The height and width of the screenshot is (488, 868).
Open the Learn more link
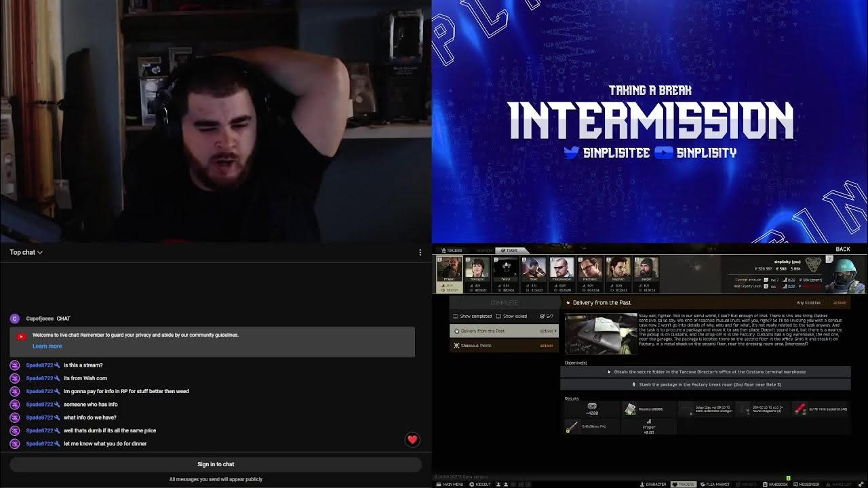point(47,346)
